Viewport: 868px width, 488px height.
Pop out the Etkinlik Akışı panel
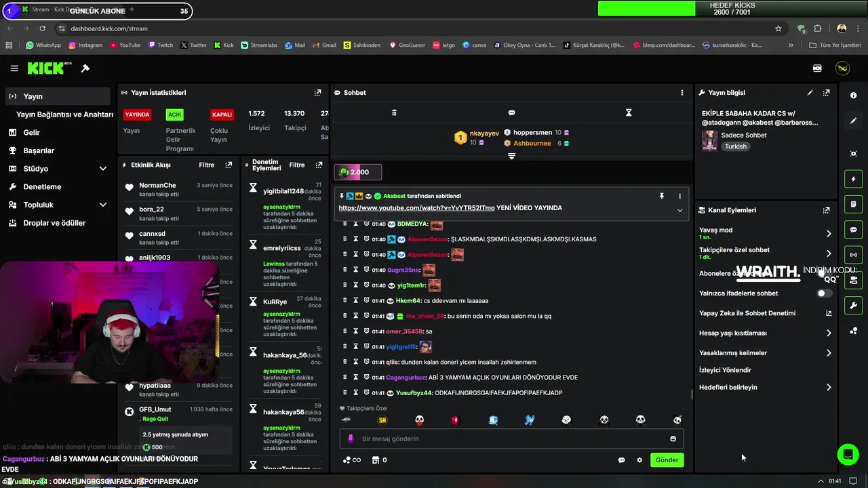[229, 165]
